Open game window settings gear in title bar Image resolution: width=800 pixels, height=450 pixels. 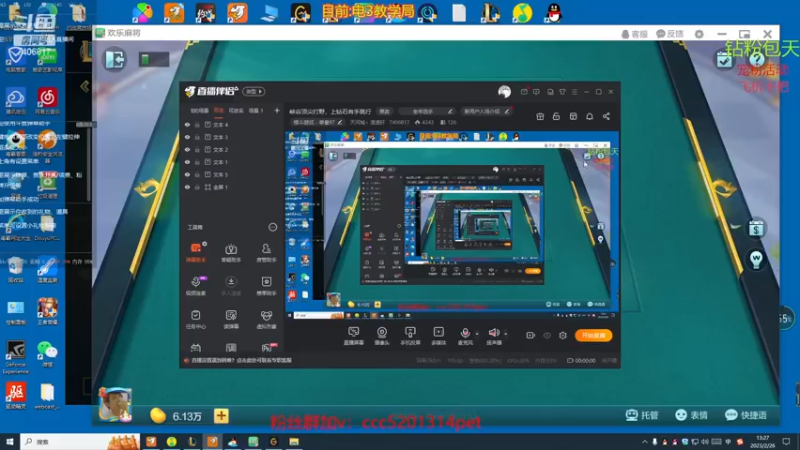pos(699,34)
